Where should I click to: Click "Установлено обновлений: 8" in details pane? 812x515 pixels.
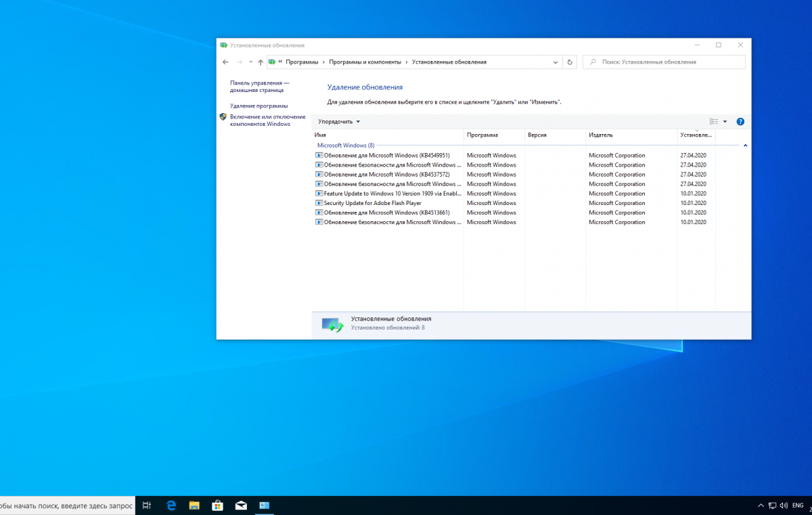[x=388, y=328]
